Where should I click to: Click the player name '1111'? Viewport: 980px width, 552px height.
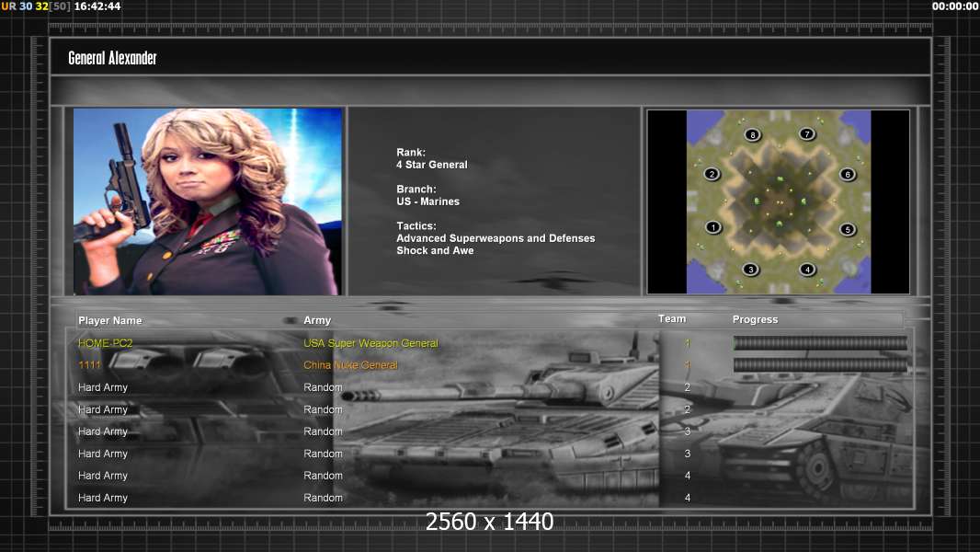point(89,365)
